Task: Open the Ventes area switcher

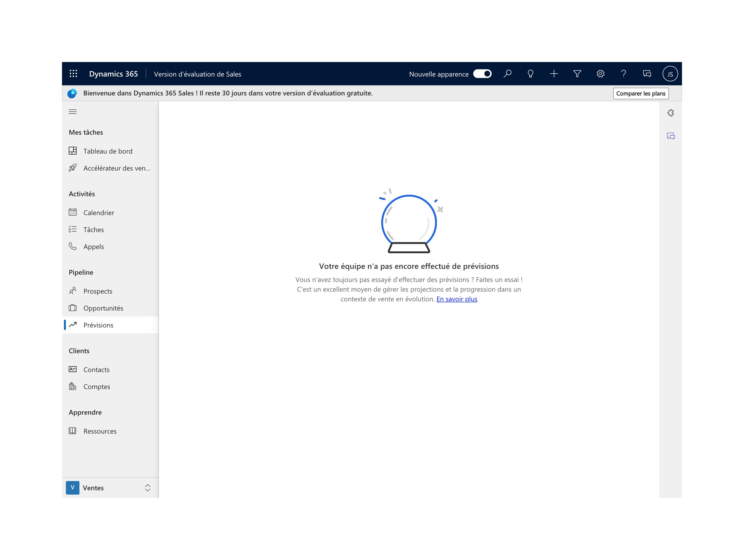Action: (110, 488)
